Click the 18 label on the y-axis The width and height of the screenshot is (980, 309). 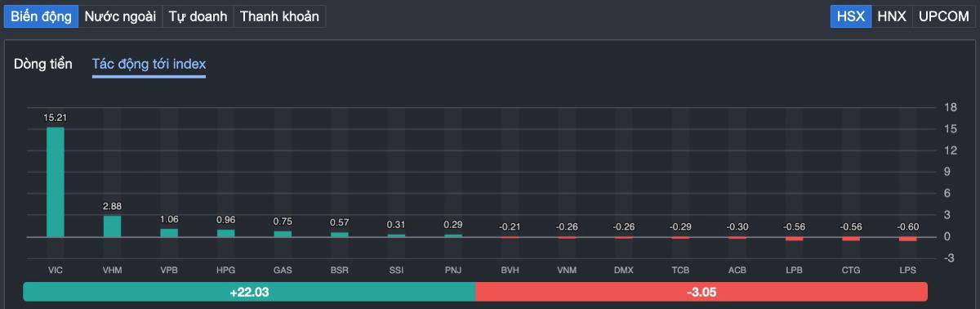[950, 108]
